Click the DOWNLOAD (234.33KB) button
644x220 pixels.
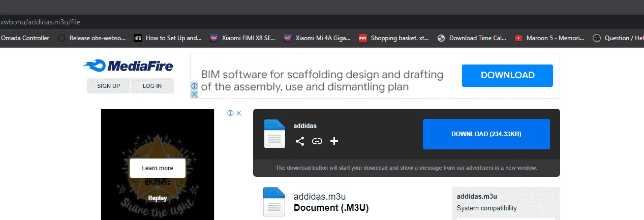pos(486,134)
